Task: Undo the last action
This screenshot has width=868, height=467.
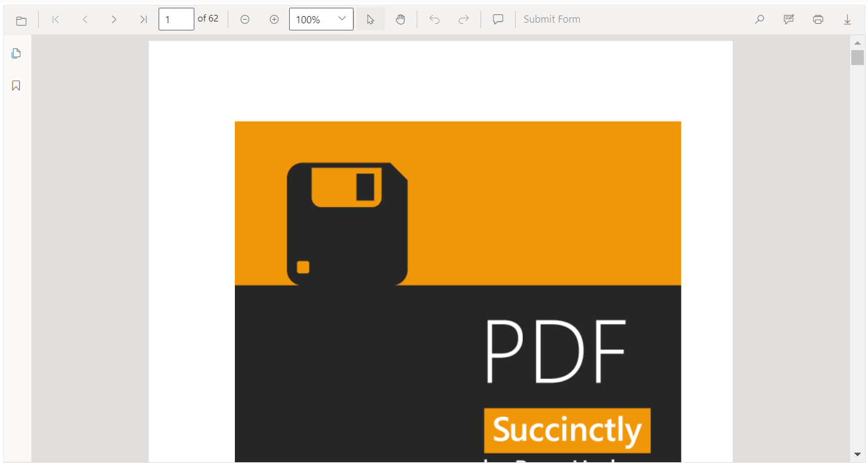Action: click(435, 20)
